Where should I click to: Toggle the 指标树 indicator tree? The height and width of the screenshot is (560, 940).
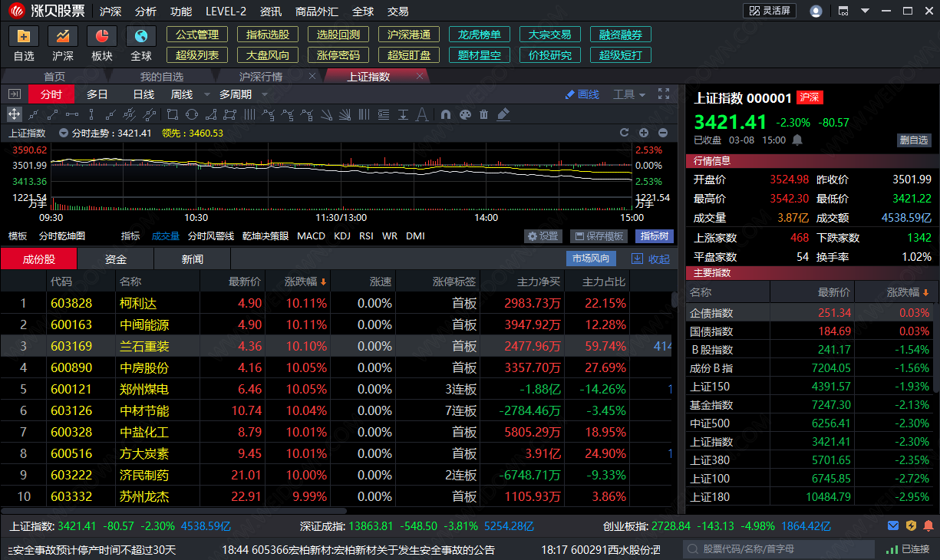[655, 236]
